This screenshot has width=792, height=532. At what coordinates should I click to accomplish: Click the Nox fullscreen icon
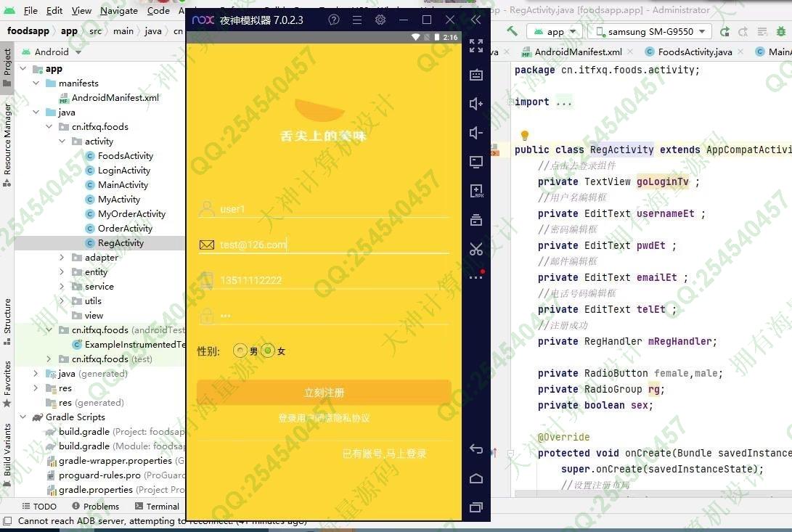tap(475, 46)
